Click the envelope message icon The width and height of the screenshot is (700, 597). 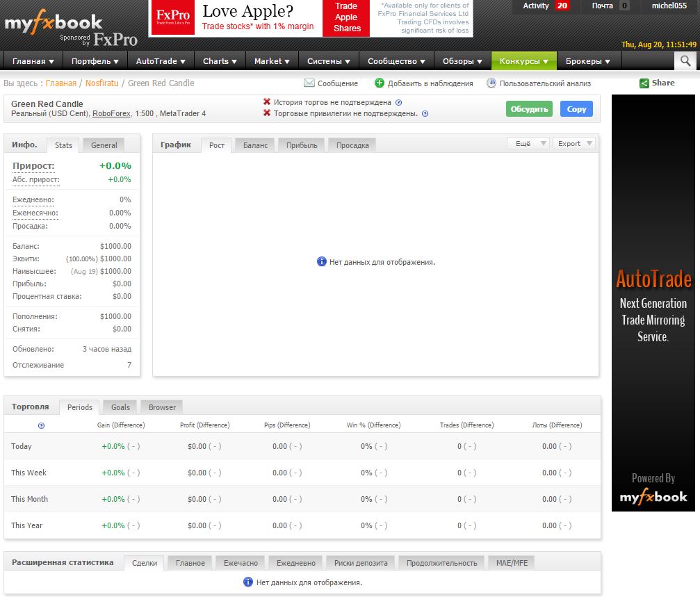[x=309, y=83]
